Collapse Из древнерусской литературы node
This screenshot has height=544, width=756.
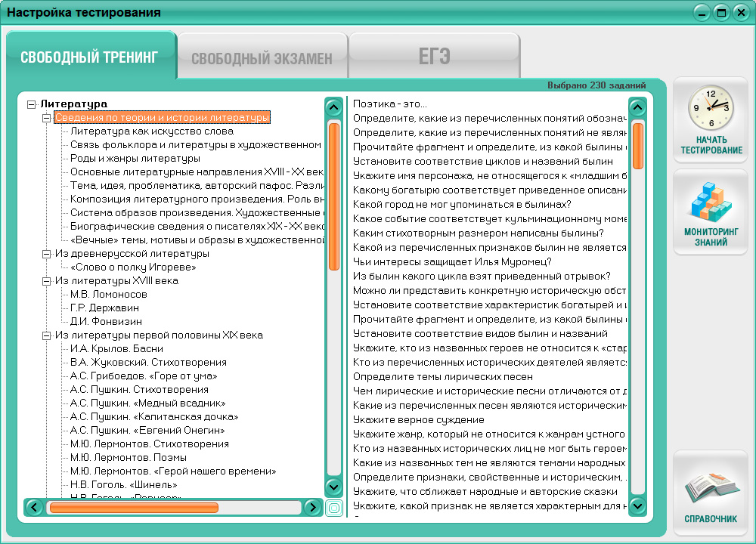(x=46, y=253)
